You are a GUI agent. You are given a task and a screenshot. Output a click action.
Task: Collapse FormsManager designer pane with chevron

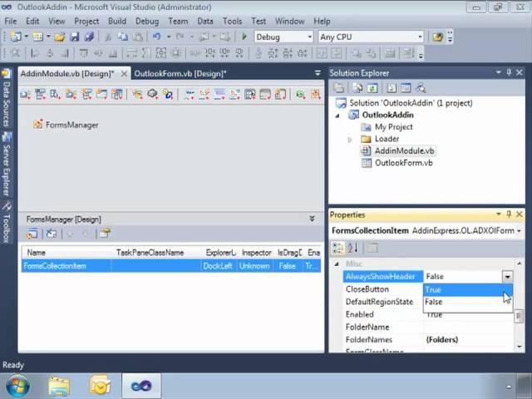(313, 219)
